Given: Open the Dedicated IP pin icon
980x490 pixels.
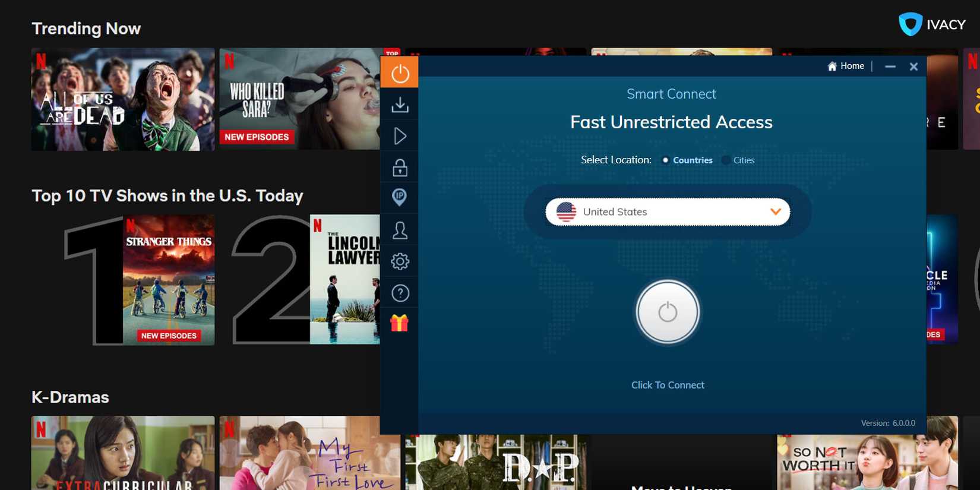Looking at the screenshot, I should click(400, 197).
